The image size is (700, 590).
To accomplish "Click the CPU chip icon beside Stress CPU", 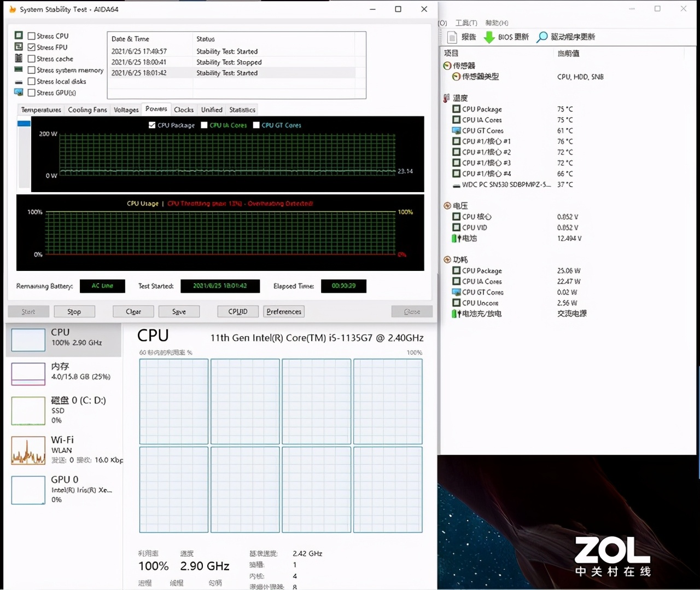I will coord(19,36).
